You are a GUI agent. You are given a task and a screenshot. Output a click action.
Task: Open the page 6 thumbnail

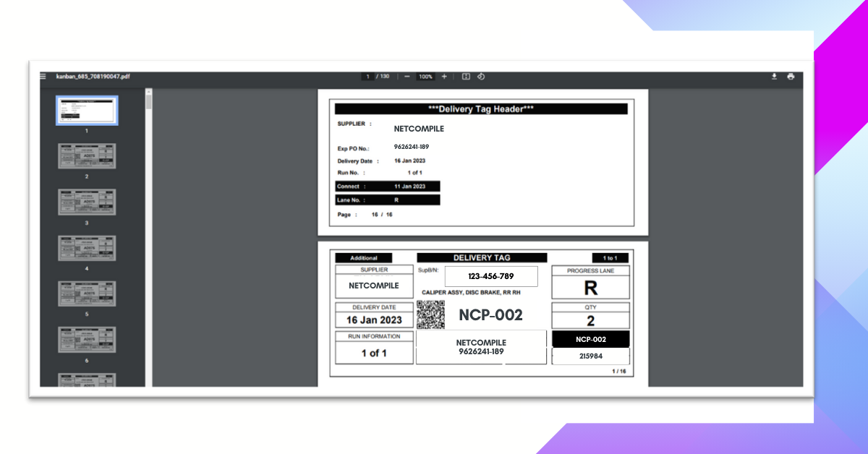tap(87, 340)
